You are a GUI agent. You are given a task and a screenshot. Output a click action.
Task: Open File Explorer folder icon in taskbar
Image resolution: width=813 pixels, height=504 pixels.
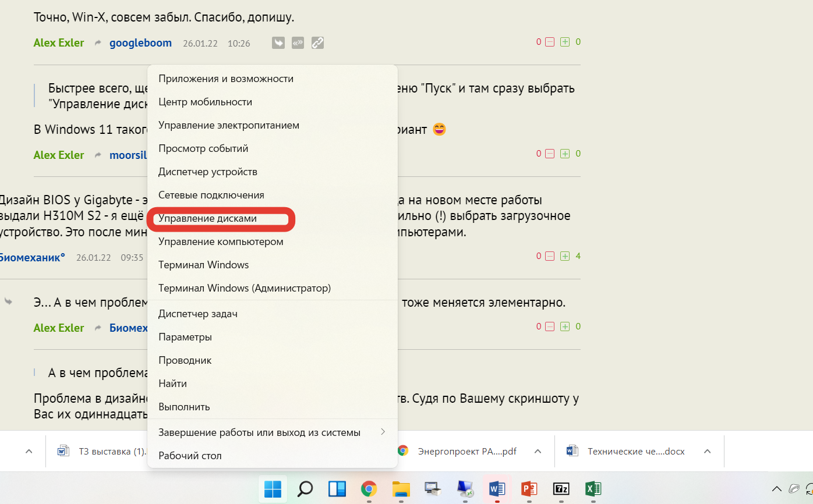[401, 488]
